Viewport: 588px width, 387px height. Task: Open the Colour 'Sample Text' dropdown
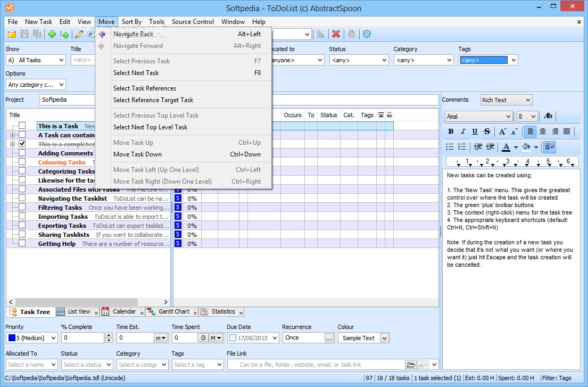pyautogui.click(x=384, y=338)
